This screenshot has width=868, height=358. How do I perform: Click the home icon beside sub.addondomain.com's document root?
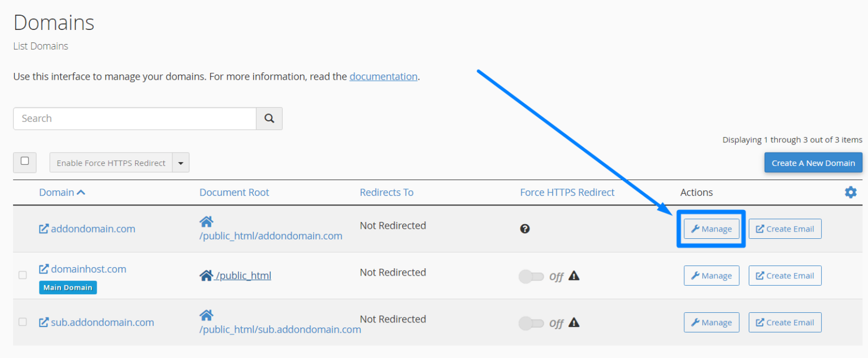206,315
